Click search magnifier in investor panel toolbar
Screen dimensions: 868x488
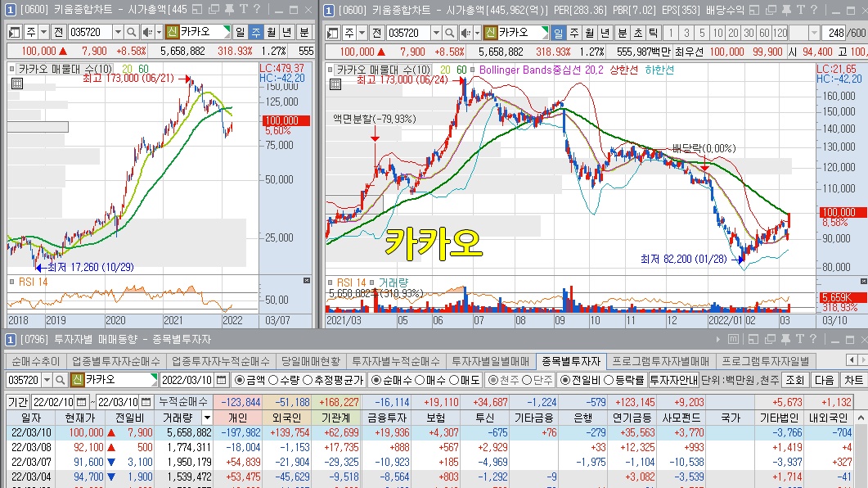point(61,380)
